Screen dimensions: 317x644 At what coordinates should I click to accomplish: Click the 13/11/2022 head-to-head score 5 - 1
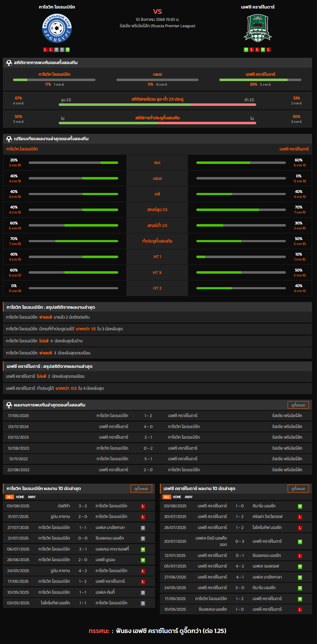click(x=148, y=459)
